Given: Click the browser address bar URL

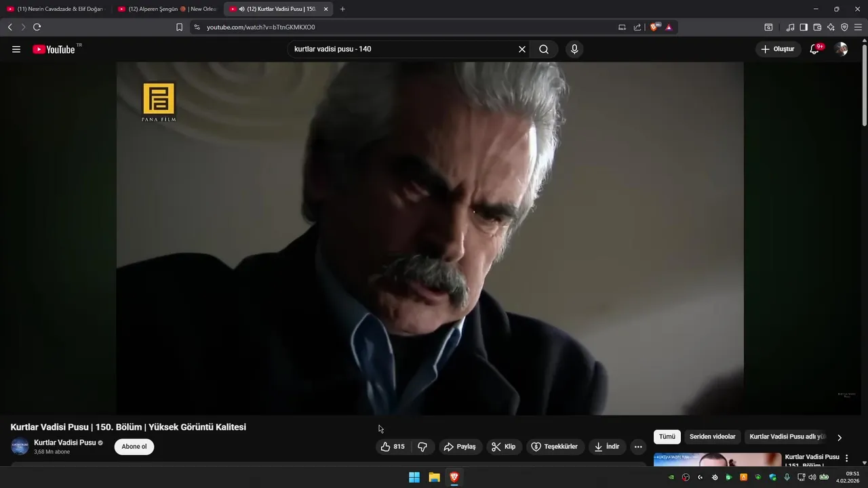Looking at the screenshot, I should [x=261, y=27].
